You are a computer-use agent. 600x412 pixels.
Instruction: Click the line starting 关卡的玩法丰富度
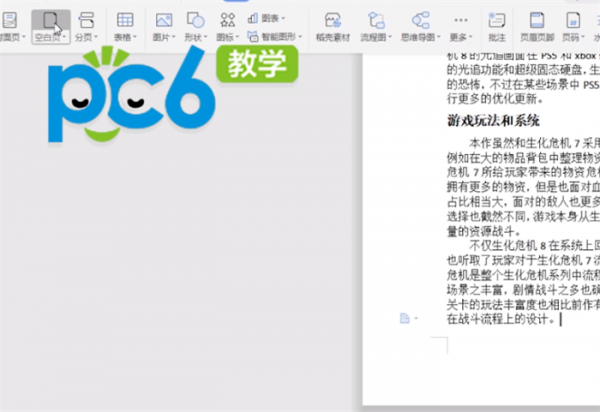[523, 305]
